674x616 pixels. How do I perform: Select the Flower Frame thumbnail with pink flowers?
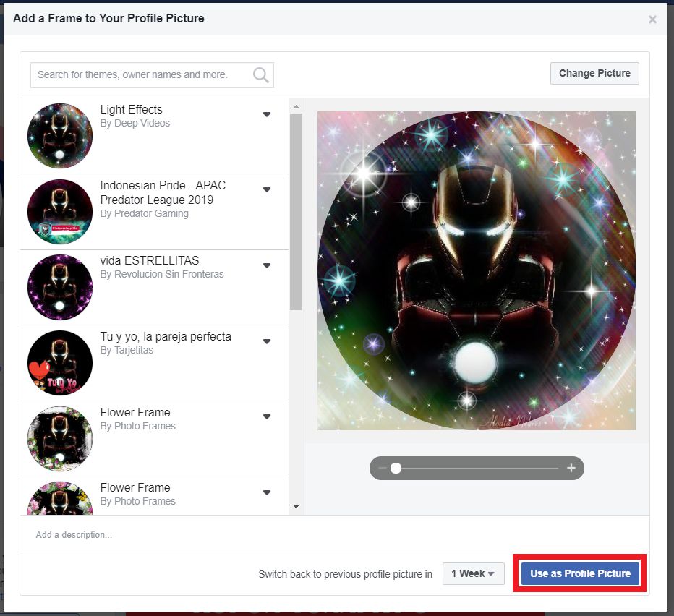[x=60, y=497]
